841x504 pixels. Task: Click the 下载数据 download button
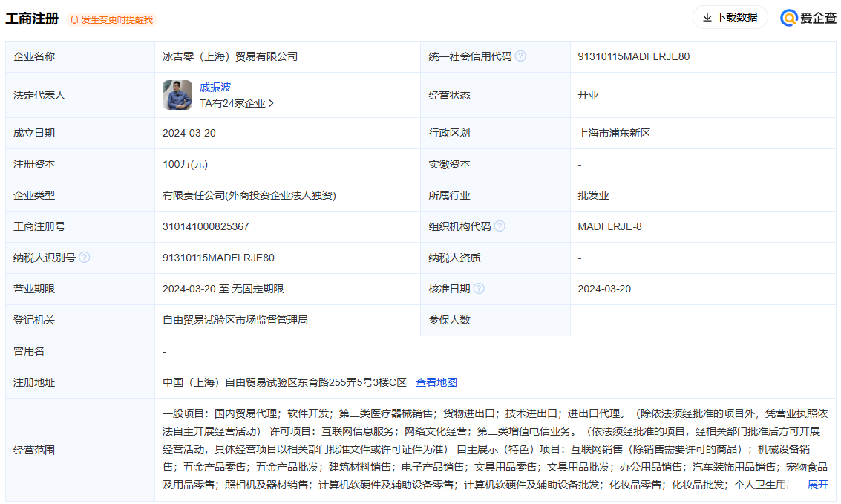pos(730,17)
